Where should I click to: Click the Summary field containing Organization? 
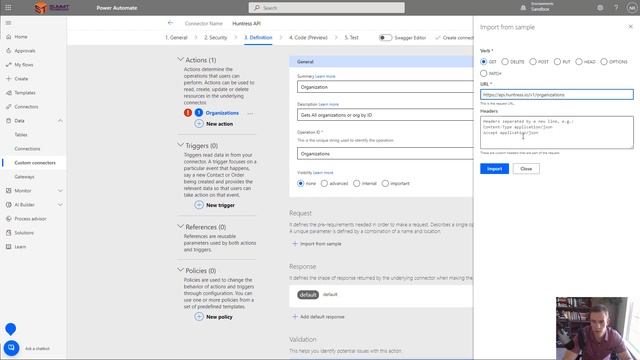pyautogui.click(x=385, y=87)
